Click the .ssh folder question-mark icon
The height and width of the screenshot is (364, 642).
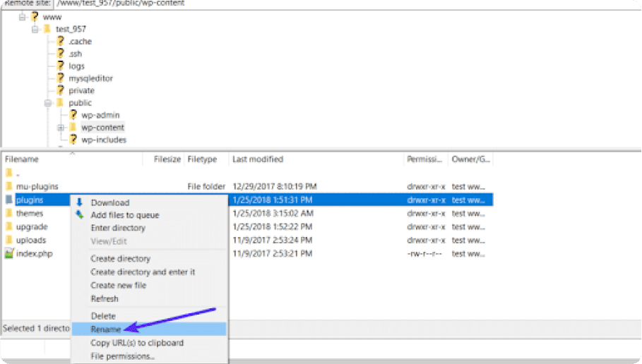click(61, 53)
